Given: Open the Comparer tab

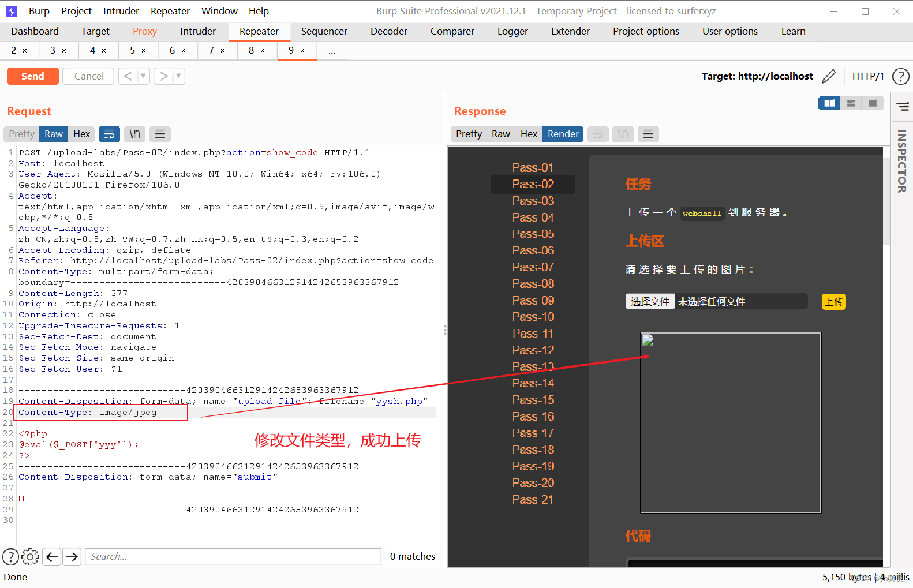Looking at the screenshot, I should (452, 31).
